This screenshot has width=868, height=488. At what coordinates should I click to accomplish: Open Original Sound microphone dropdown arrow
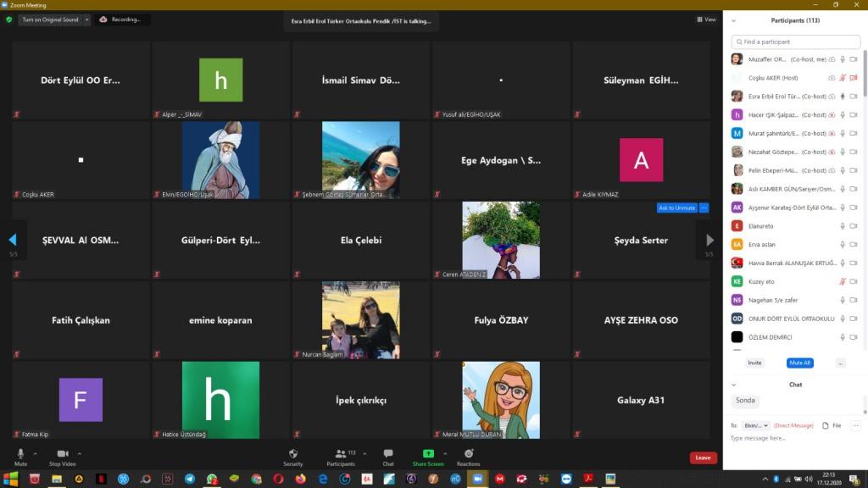(86, 19)
